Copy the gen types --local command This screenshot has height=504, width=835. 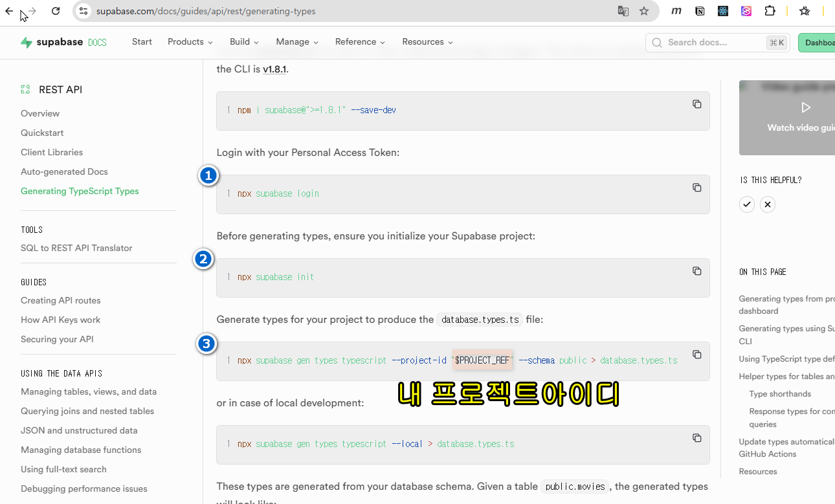(696, 438)
